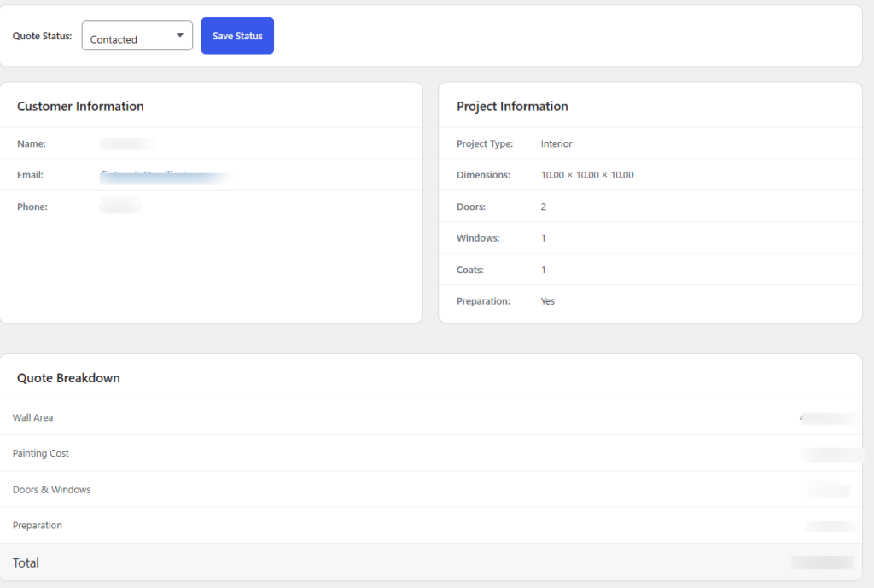Open the Quote Status dropdown
The height and width of the screenshot is (588, 874).
point(137,36)
